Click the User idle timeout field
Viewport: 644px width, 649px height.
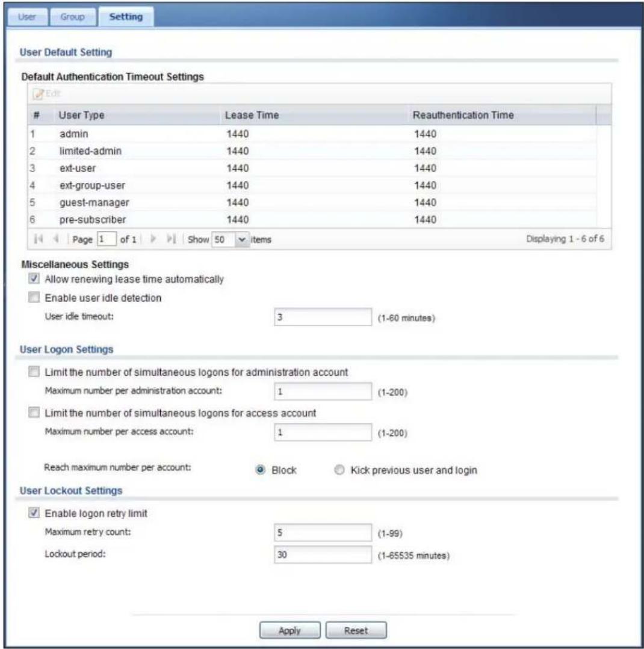(323, 317)
